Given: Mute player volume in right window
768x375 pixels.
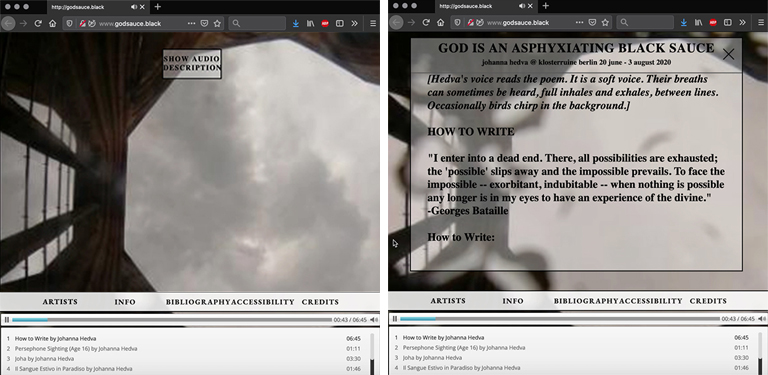Looking at the screenshot, I should click(761, 319).
